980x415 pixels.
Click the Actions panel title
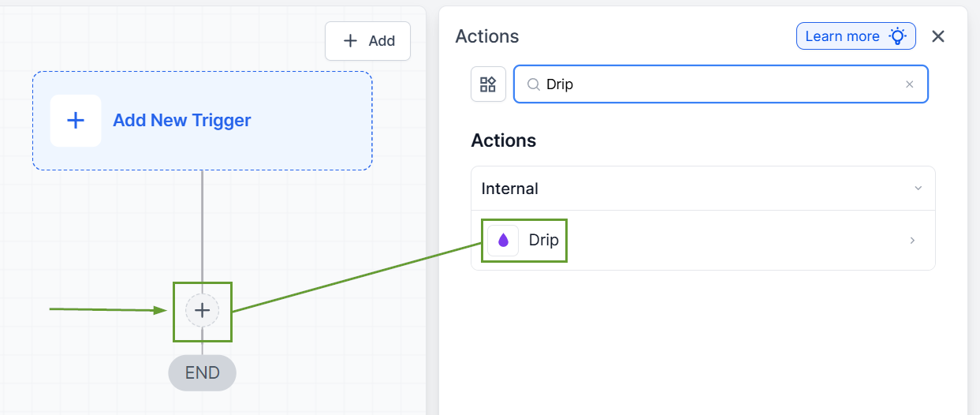(487, 36)
